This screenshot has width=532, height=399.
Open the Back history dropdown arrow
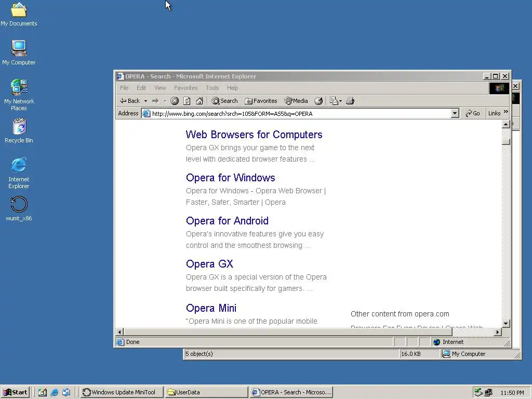(145, 101)
